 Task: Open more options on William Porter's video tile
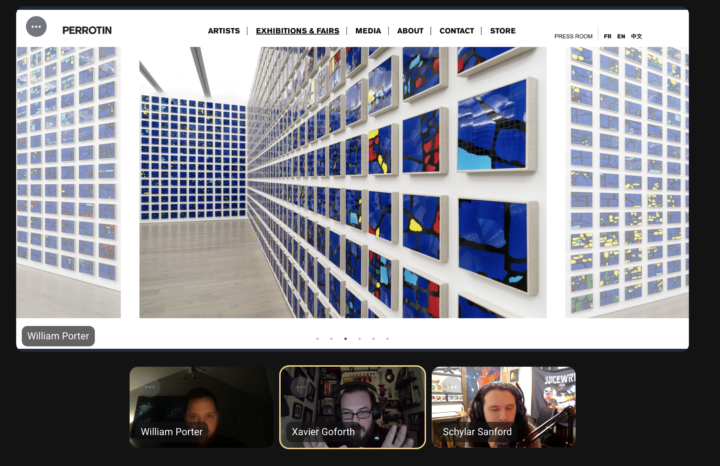pos(150,387)
